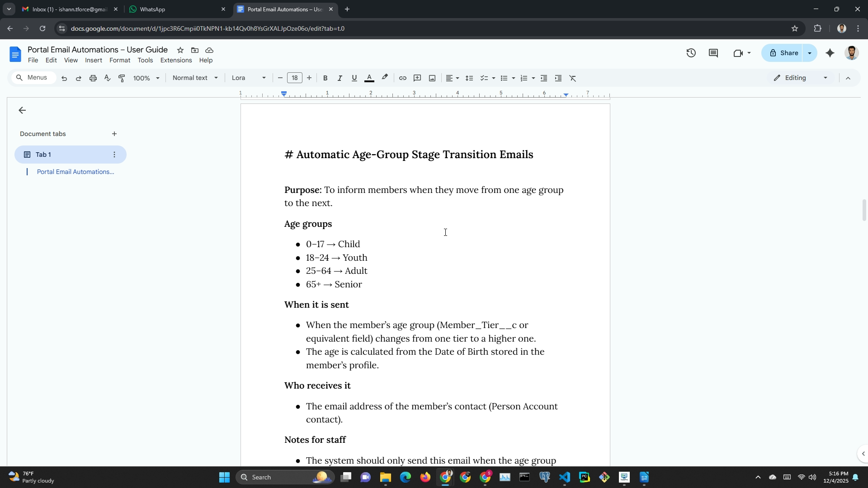Open the Lora font dropdown
The image size is (868, 488).
pos(248,78)
